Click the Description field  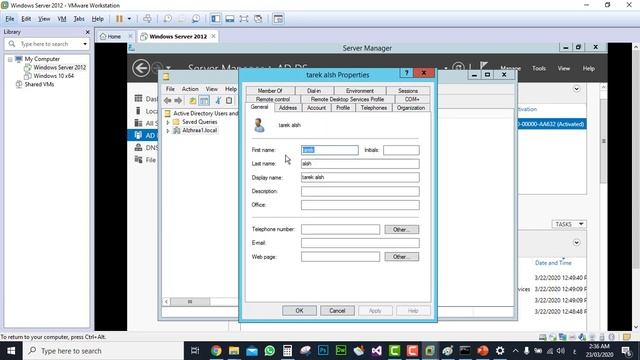[360, 191]
